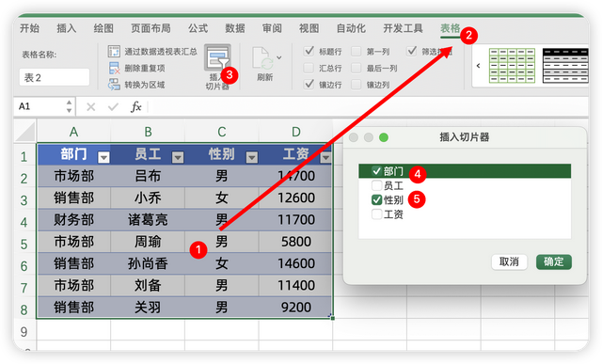The height and width of the screenshot is (364, 602).
Task: Enable the 第一列 first column checkbox
Action: [x=356, y=51]
